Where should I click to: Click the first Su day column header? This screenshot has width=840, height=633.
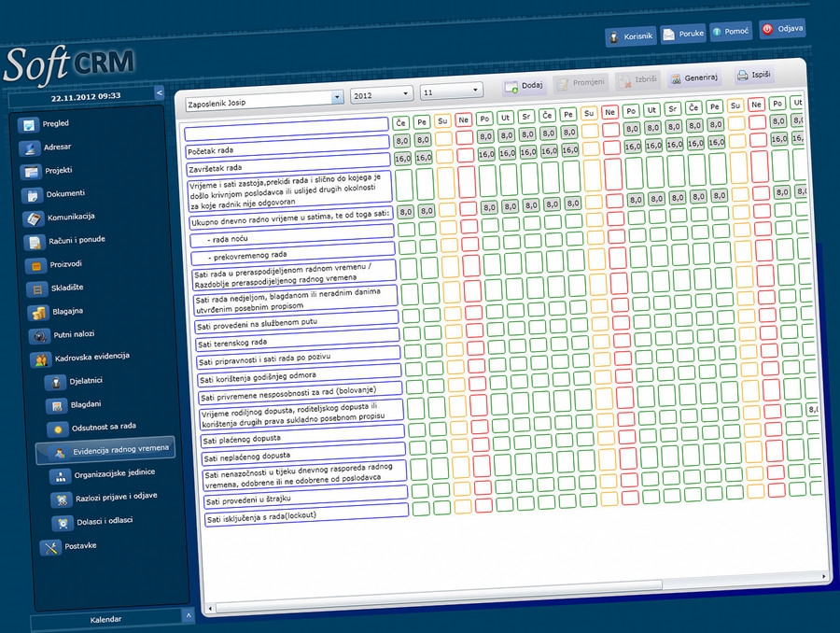click(442, 121)
